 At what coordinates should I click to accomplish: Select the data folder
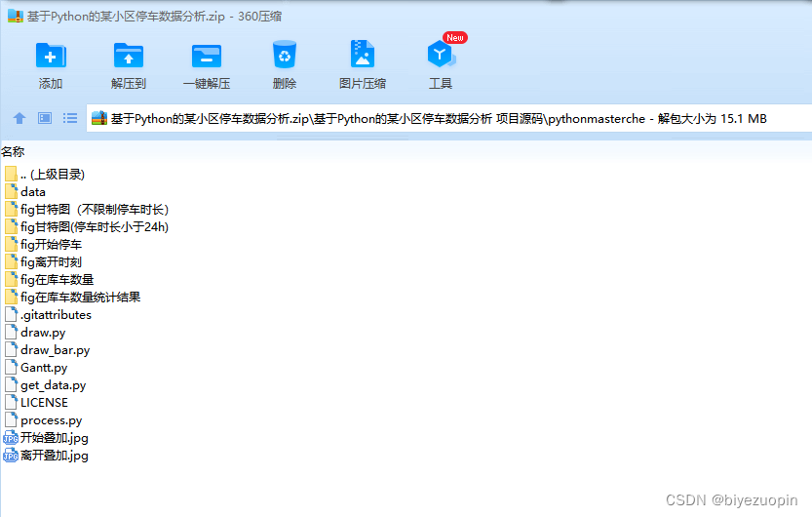25,191
